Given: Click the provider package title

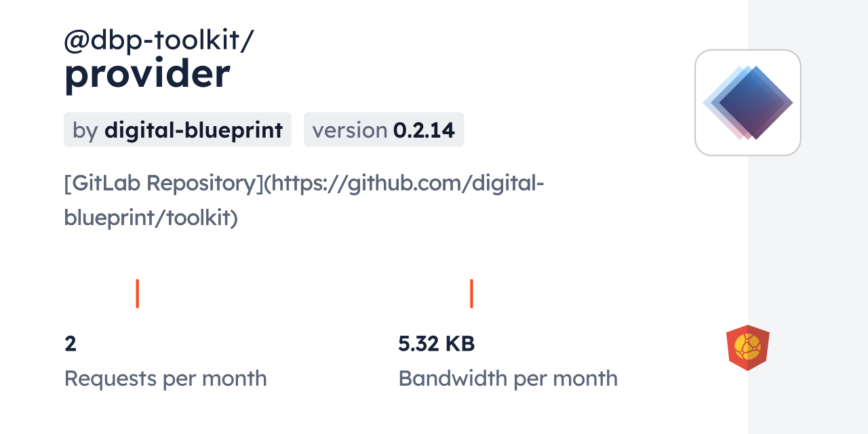Looking at the screenshot, I should (147, 74).
